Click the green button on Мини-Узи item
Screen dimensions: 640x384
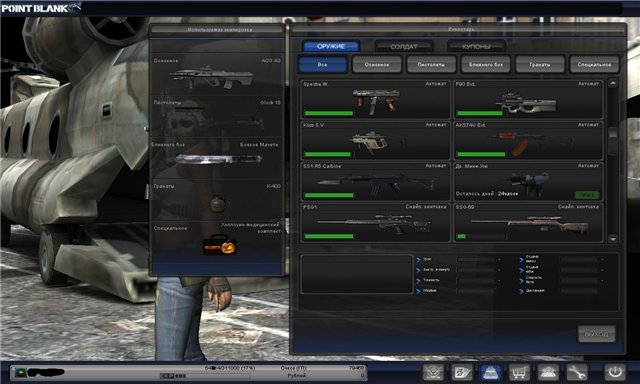(x=587, y=195)
